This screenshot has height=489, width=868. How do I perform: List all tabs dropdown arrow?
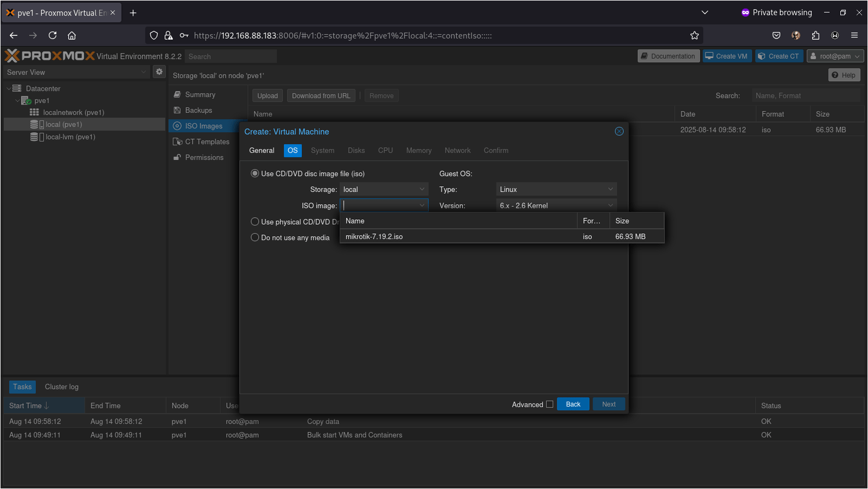705,12
